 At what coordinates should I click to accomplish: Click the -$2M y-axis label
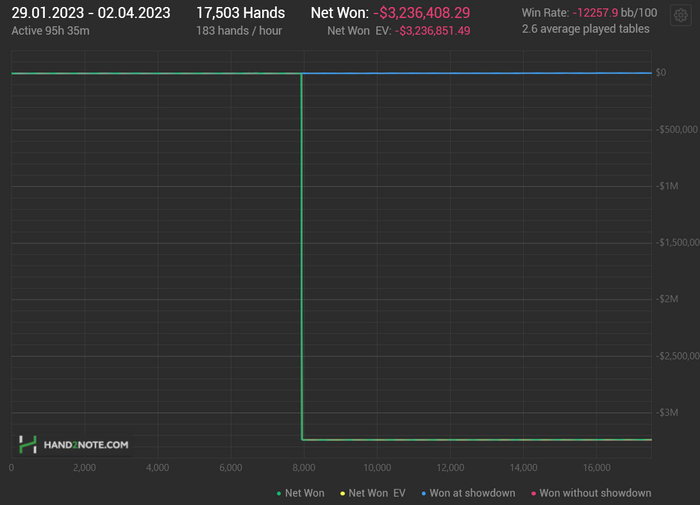pos(667,299)
